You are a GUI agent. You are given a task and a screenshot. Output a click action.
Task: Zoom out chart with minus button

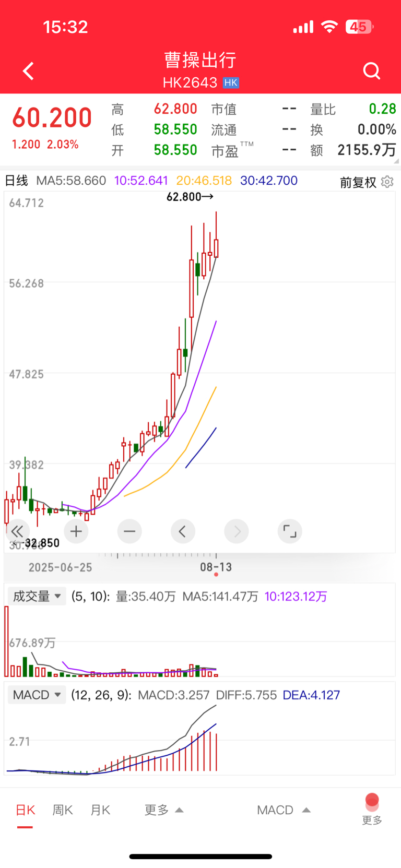129,531
